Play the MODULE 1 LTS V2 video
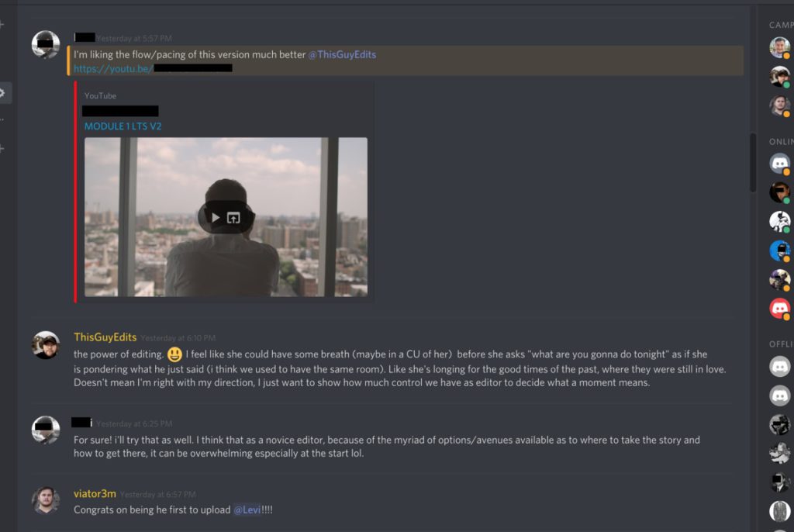This screenshot has height=532, width=794. [x=216, y=217]
